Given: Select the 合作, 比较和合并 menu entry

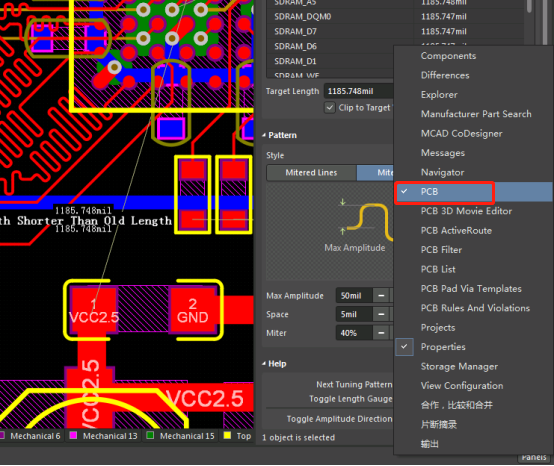Looking at the screenshot, I should coord(456,405).
